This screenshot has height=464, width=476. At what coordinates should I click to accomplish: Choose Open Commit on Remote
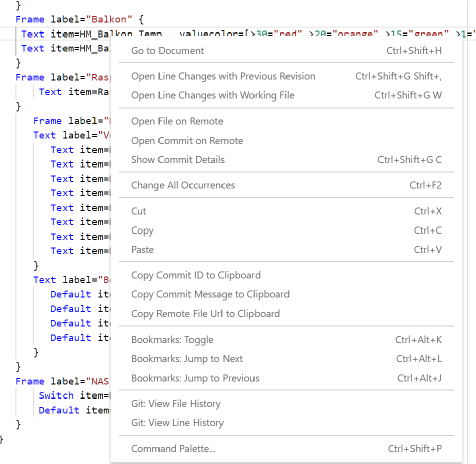[x=187, y=141]
